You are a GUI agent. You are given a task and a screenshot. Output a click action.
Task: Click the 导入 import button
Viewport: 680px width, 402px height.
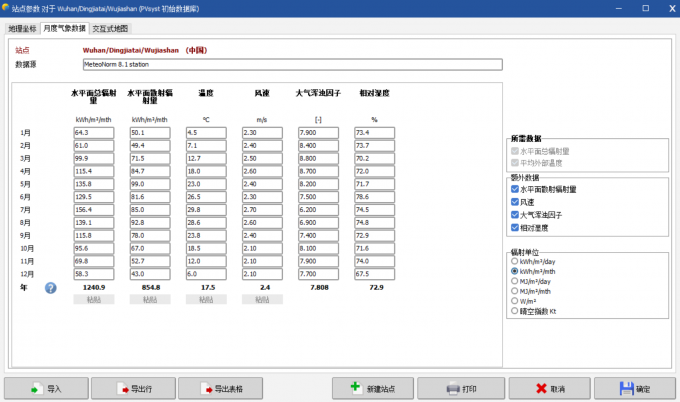click(46, 388)
